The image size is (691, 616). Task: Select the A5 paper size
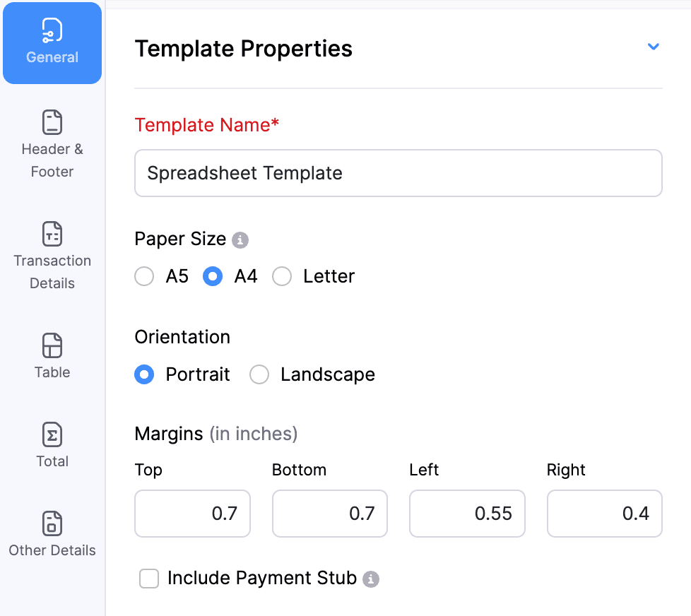(144, 276)
